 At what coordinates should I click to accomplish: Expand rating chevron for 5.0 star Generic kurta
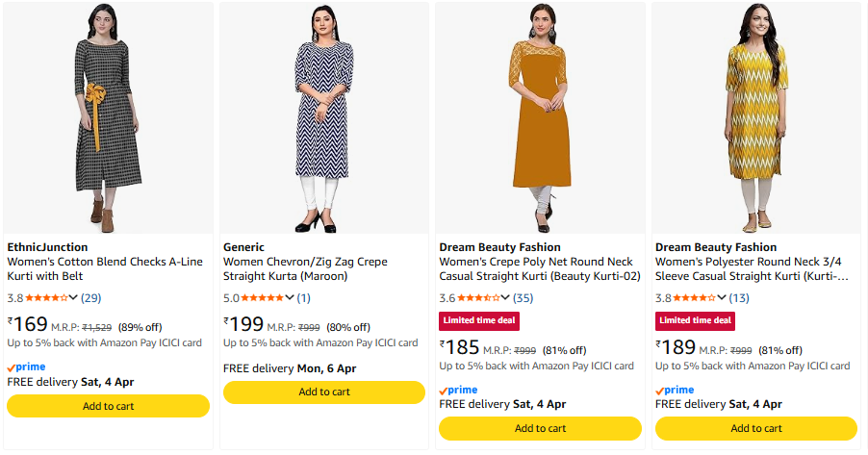pos(290,297)
